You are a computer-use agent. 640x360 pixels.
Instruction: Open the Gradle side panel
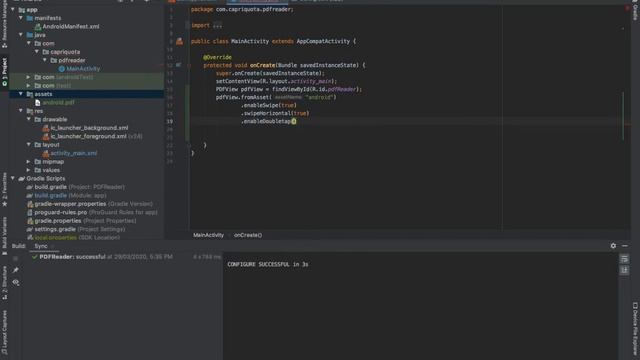[635, 11]
